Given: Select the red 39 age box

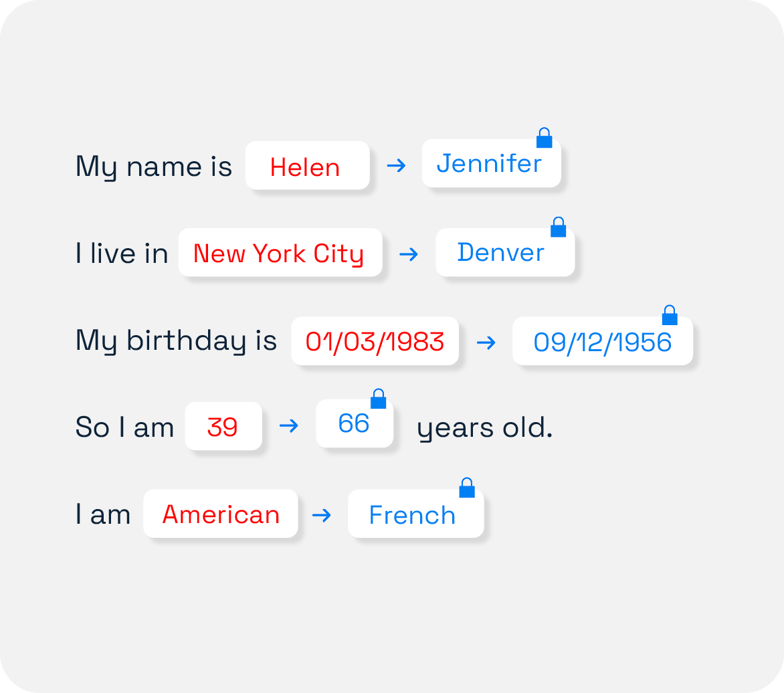Looking at the screenshot, I should pos(223,426).
